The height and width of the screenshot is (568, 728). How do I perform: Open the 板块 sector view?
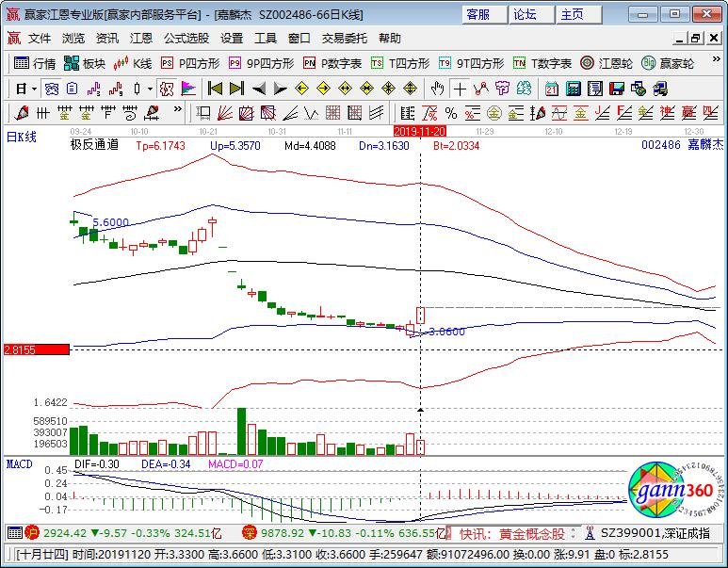(85, 63)
